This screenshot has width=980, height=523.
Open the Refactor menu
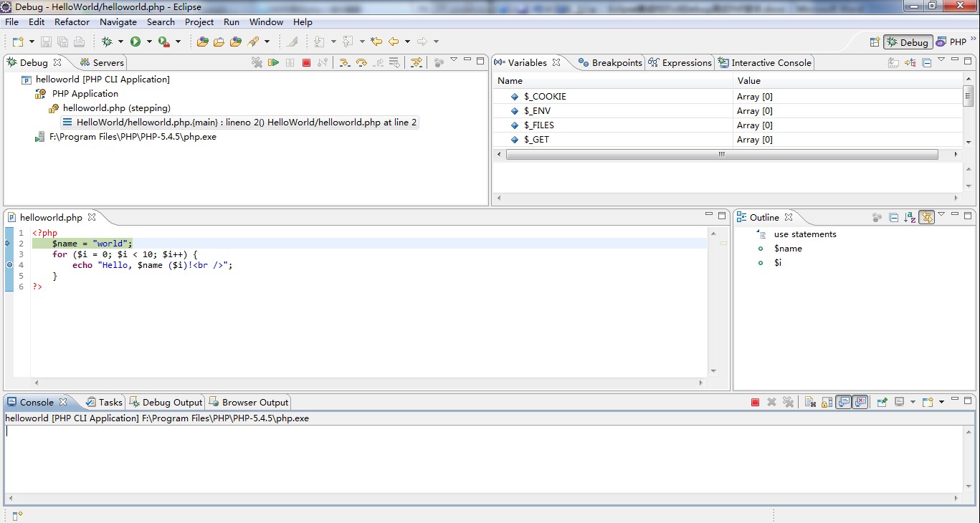click(72, 22)
